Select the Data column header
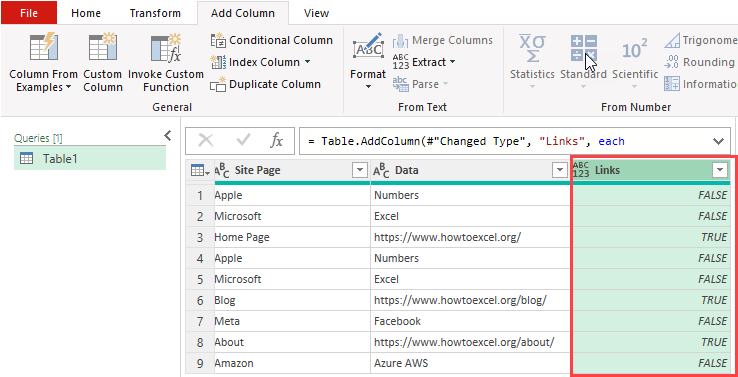The height and width of the screenshot is (377, 738). coord(470,170)
